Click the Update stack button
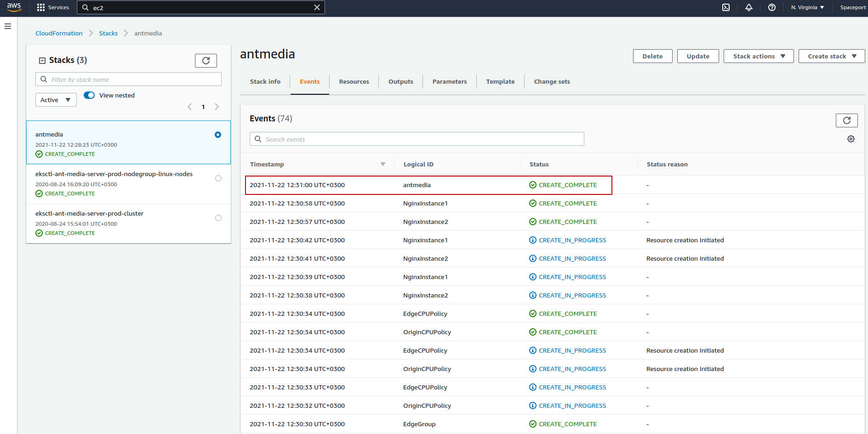The height and width of the screenshot is (434, 868). click(x=698, y=56)
